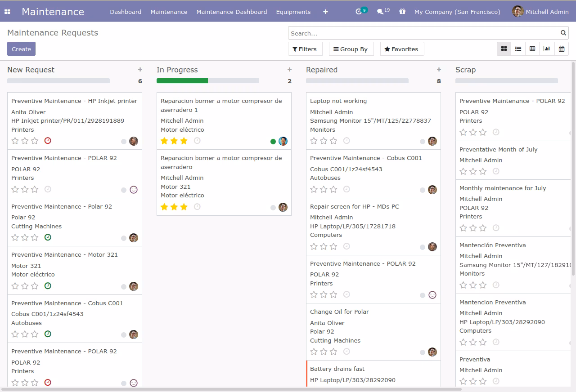This screenshot has height=392, width=576.
Task: Open the Group By dropdown
Action: tap(351, 49)
